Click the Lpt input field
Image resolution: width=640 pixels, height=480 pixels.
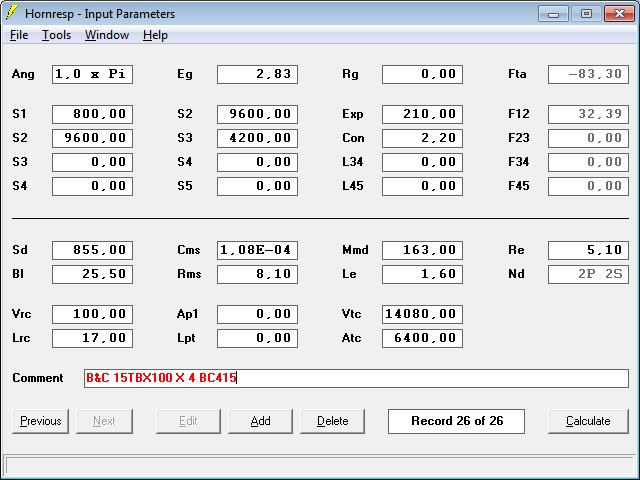tap(257, 338)
